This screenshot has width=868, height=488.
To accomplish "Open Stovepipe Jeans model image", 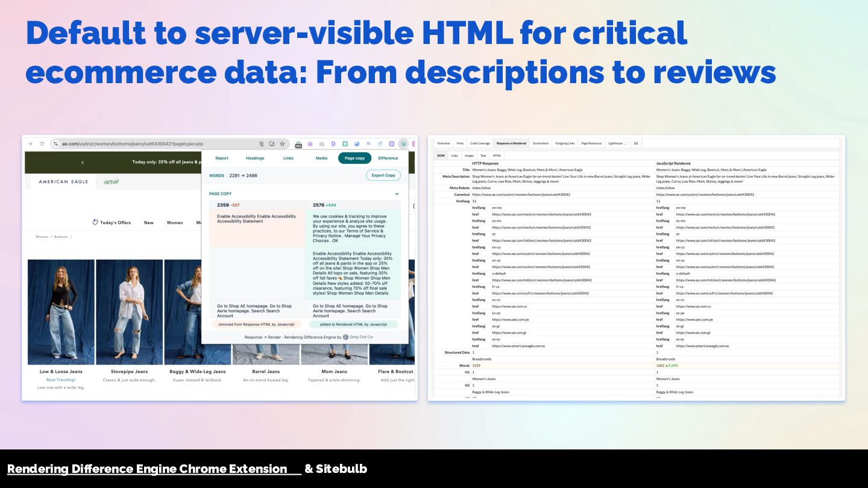I will pos(129,311).
